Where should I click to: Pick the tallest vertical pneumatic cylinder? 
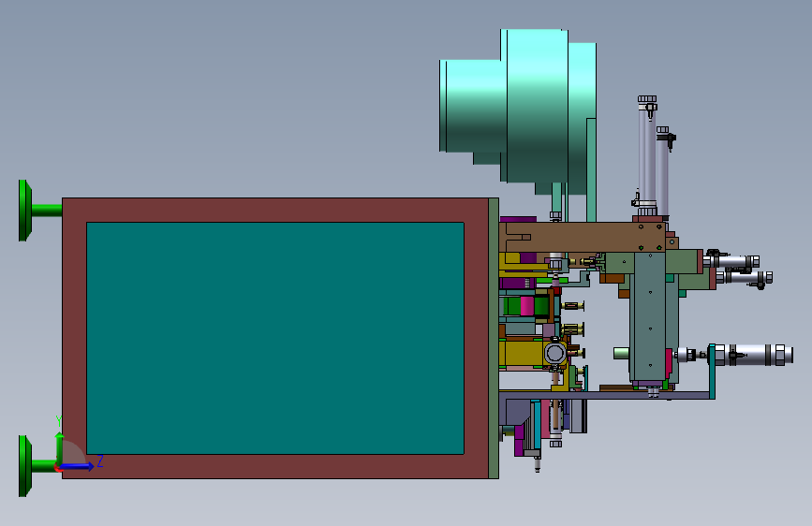[x=647, y=155]
